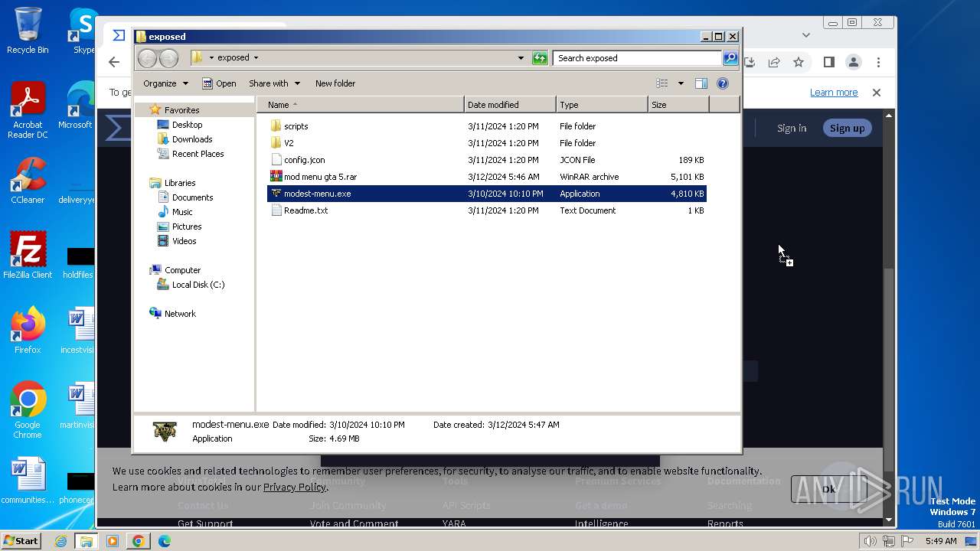Screen dimensions: 980x551
Task: Select the mod menu gta 5.rar archive icon
Action: [x=276, y=177]
